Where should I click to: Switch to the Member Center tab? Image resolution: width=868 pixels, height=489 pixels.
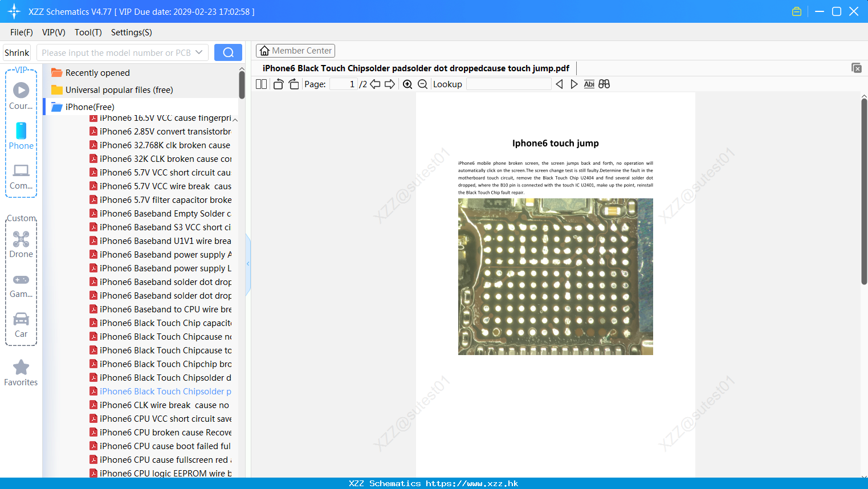(295, 51)
